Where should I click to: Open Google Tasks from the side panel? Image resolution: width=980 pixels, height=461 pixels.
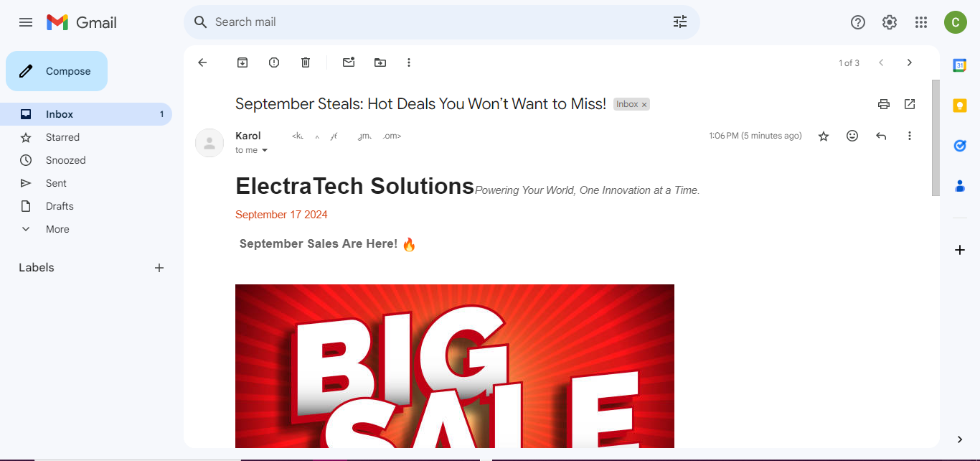[960, 146]
